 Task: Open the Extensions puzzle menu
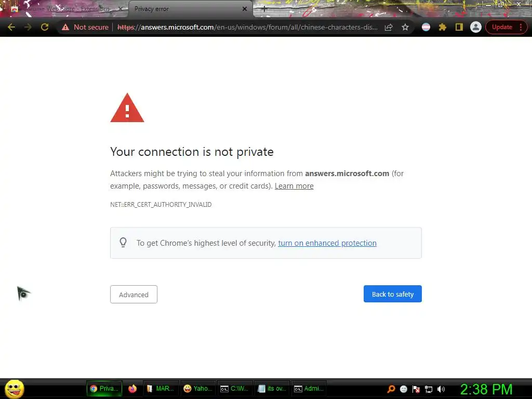click(x=443, y=27)
